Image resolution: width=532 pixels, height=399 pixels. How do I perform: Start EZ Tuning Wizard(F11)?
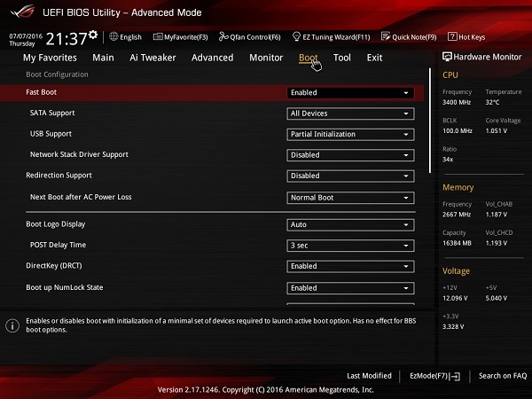click(x=331, y=37)
